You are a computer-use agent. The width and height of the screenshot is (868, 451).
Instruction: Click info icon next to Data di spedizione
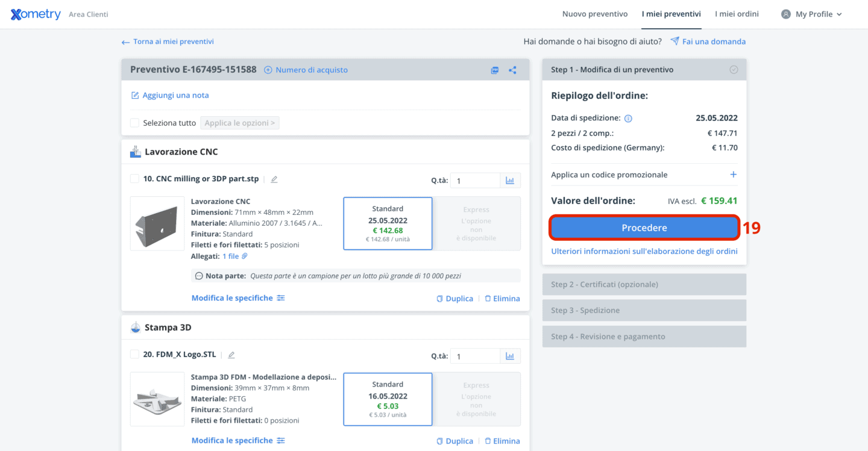tap(628, 118)
